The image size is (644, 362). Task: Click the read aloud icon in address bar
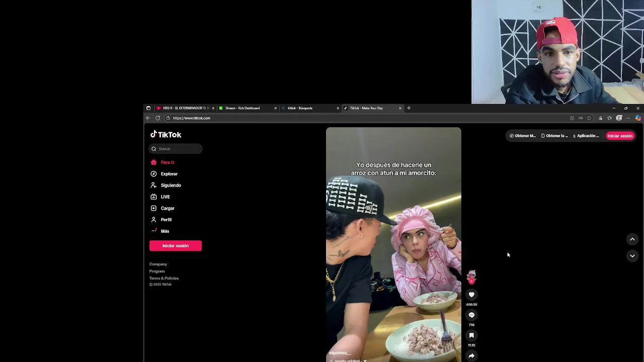[581, 118]
